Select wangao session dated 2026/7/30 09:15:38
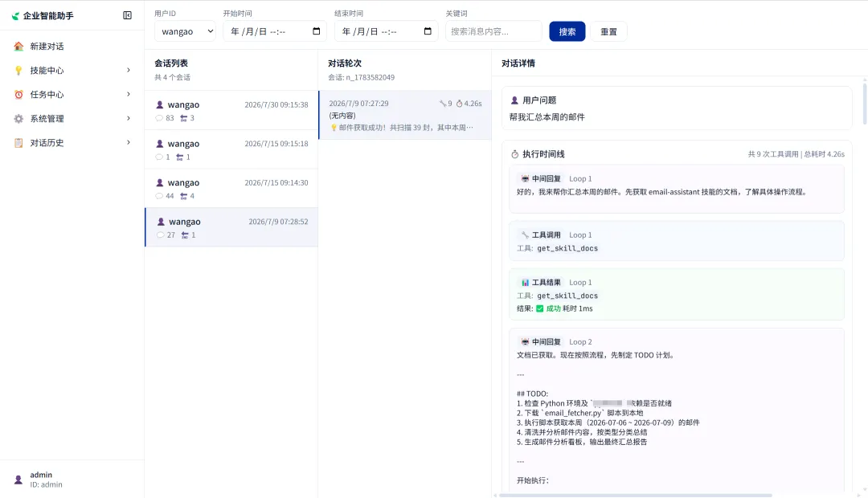The image size is (868, 498). click(x=231, y=111)
